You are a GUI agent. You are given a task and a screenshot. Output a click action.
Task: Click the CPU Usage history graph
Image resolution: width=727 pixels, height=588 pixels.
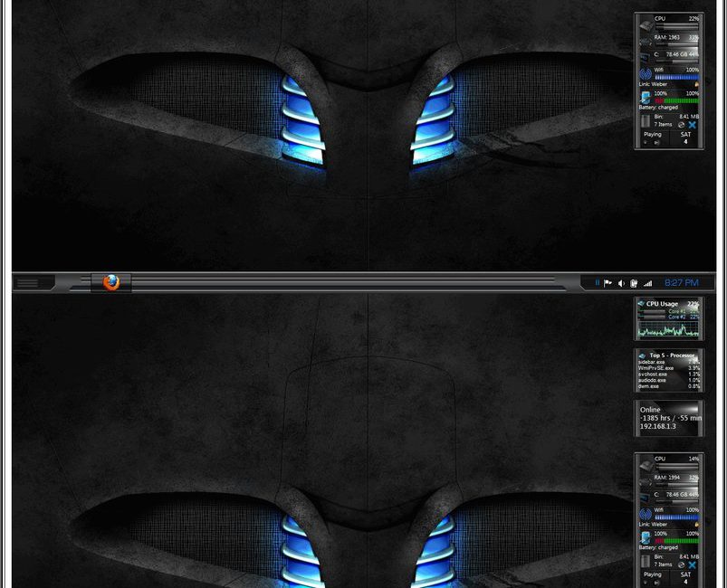click(x=668, y=328)
